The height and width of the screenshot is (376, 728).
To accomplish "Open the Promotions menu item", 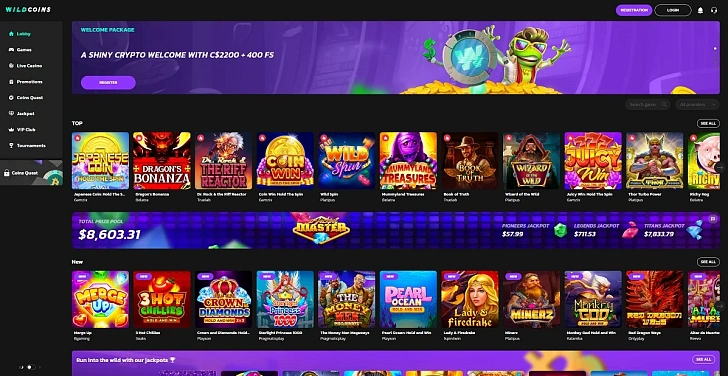I will tap(26, 82).
